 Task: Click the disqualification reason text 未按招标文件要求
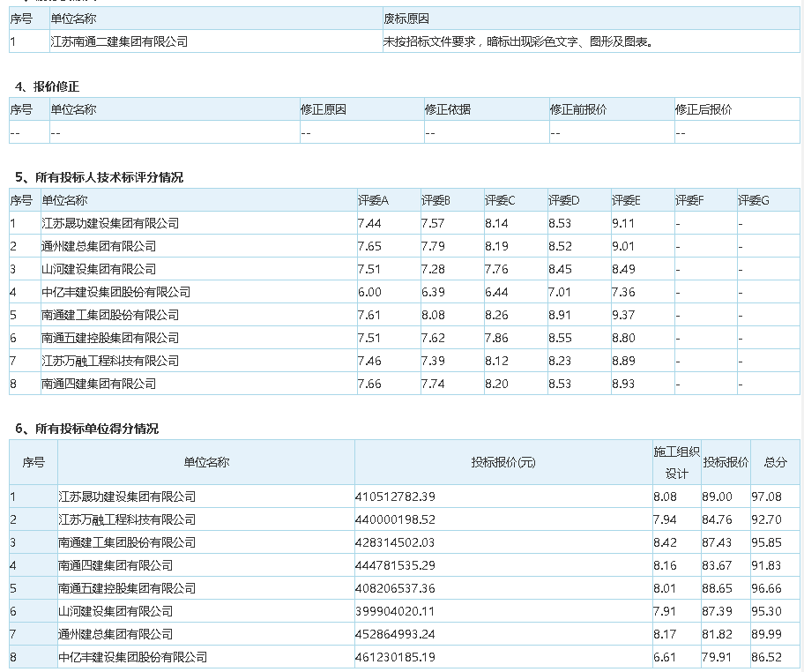click(x=429, y=41)
